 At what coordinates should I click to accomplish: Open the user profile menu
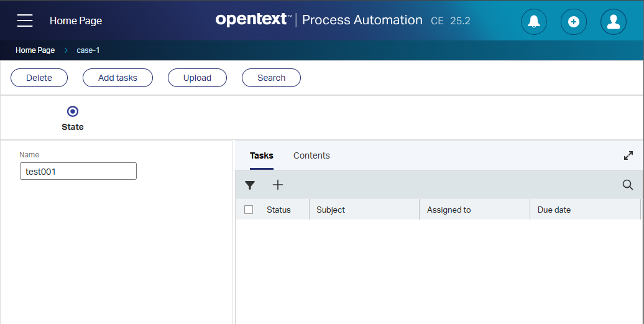coord(613,22)
